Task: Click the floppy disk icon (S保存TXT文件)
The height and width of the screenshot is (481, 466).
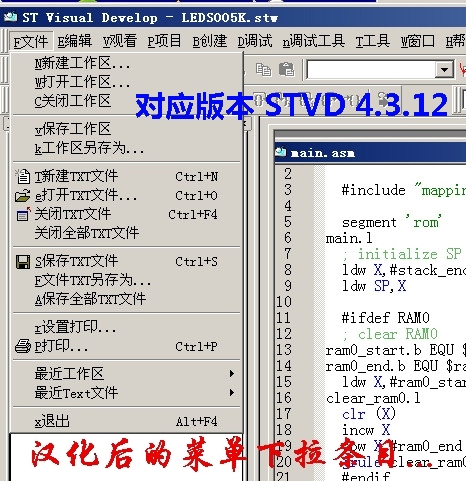Action: (23, 262)
